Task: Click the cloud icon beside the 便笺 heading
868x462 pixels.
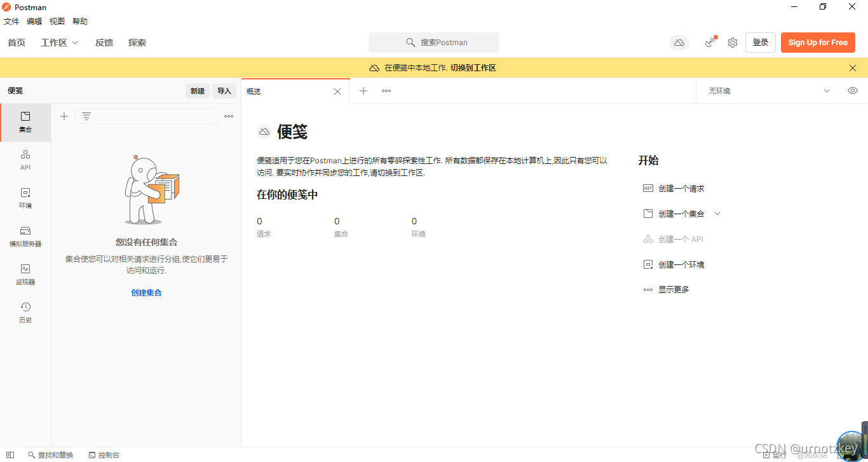Action: pyautogui.click(x=264, y=132)
